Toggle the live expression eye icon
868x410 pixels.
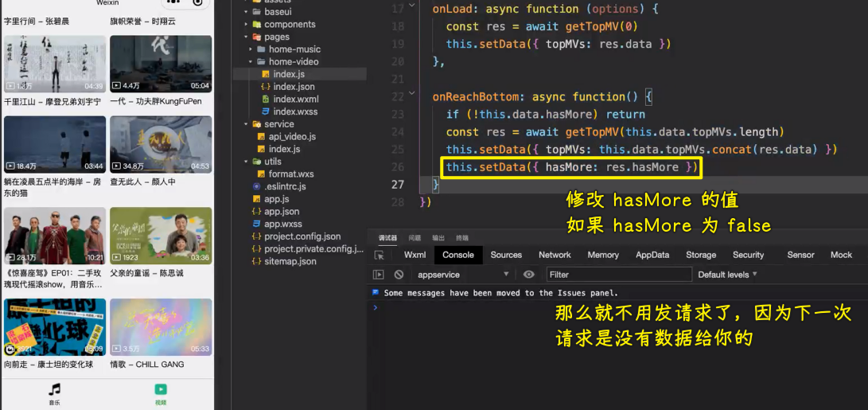tap(529, 274)
